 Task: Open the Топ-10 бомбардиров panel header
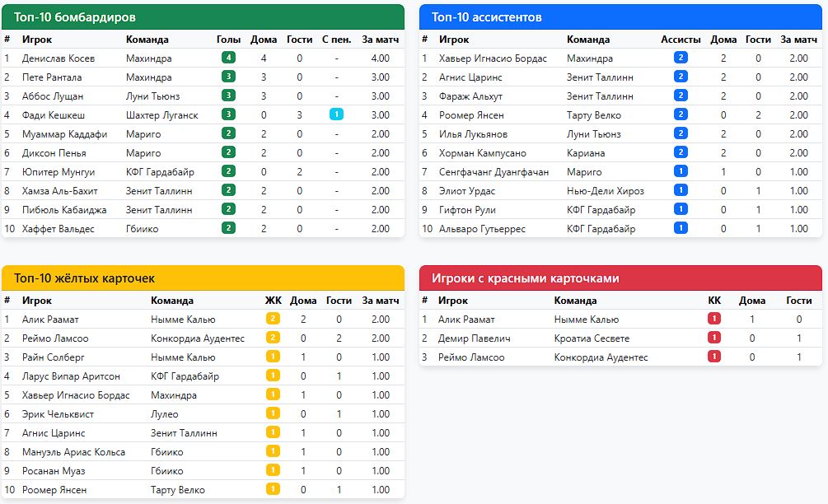click(x=203, y=17)
